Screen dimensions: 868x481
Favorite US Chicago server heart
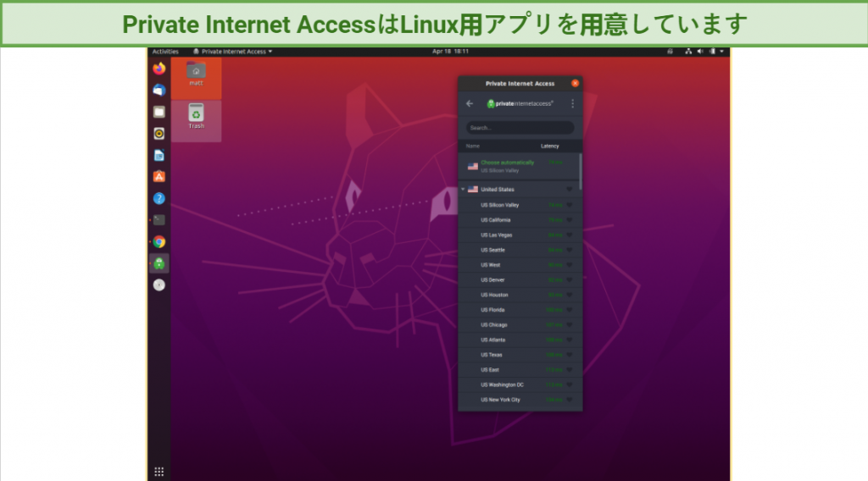[569, 324]
